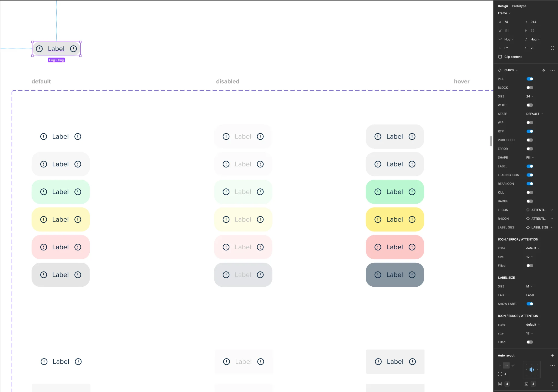Open auto layout advanced settings ellipsis
This screenshot has width=558, height=392.
click(x=552, y=365)
